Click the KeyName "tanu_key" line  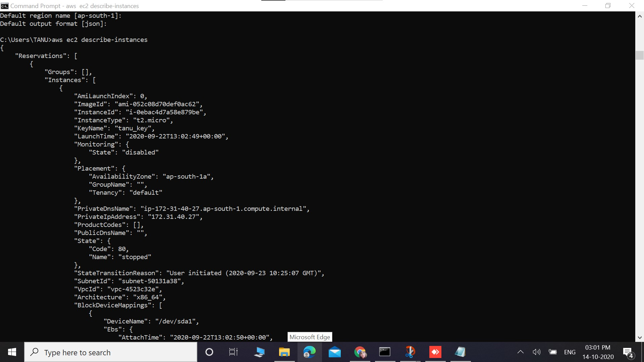(x=114, y=128)
